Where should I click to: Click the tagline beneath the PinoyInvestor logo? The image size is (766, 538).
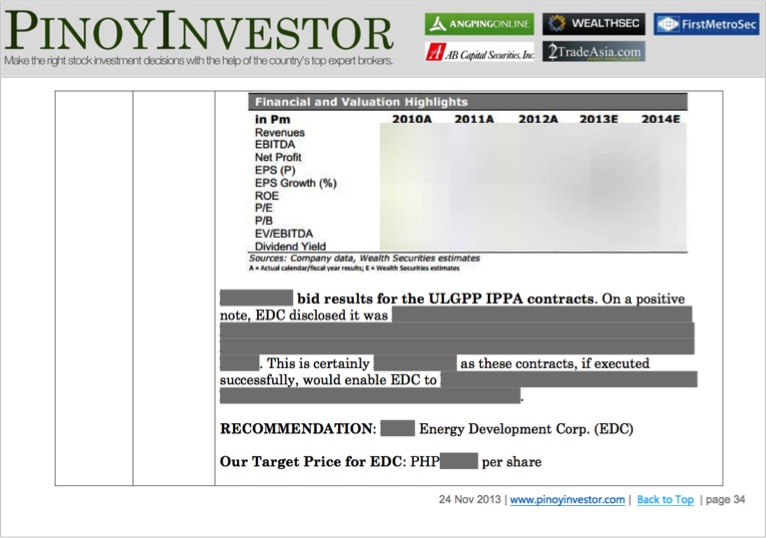(x=198, y=61)
